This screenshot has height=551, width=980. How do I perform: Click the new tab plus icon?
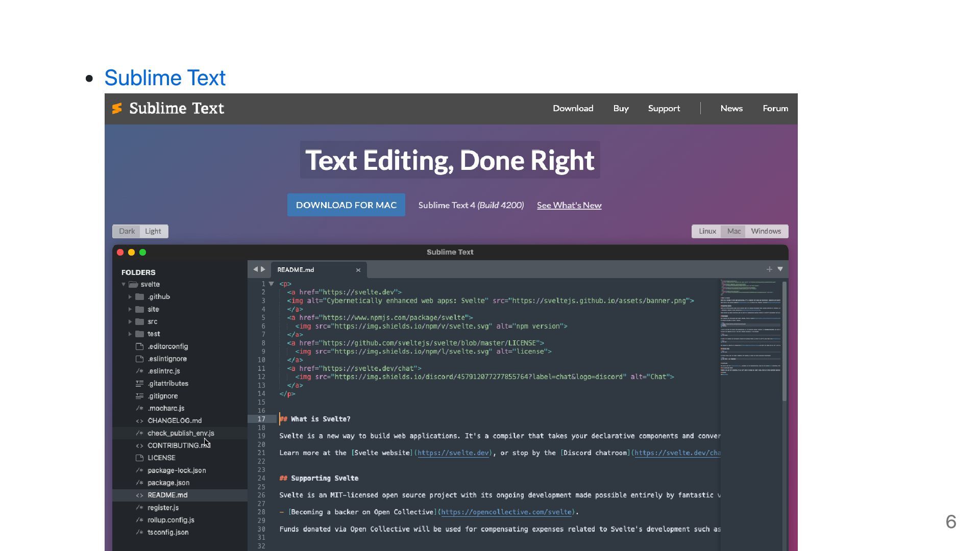(769, 269)
